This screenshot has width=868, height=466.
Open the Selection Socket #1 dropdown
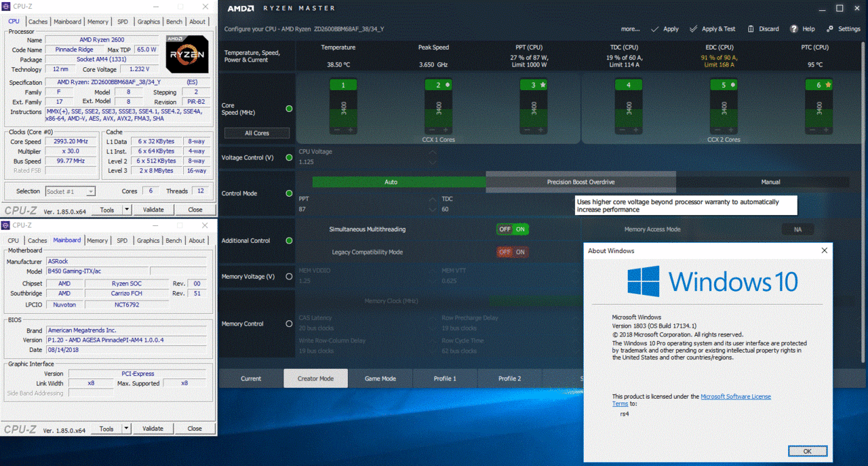pyautogui.click(x=71, y=191)
